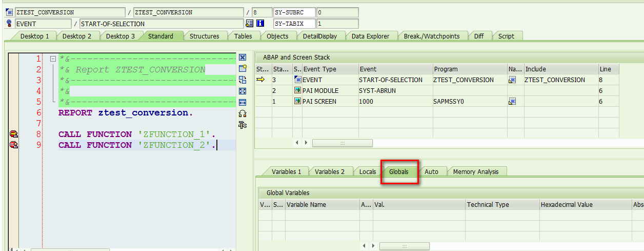Click the breakpoint stop icon on line 9
This screenshot has height=251, width=644.
click(x=14, y=145)
